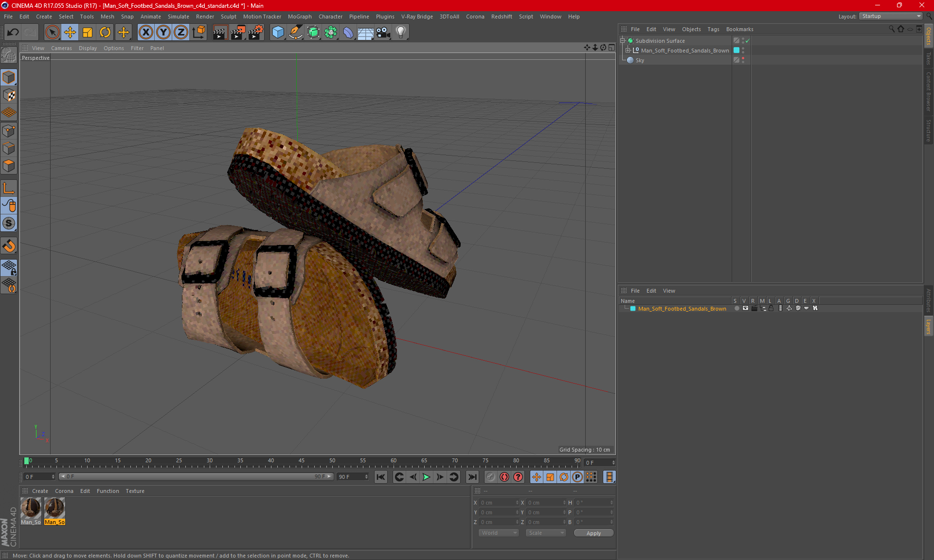Click the Undo arrow icon
The width and height of the screenshot is (934, 560).
13,33
